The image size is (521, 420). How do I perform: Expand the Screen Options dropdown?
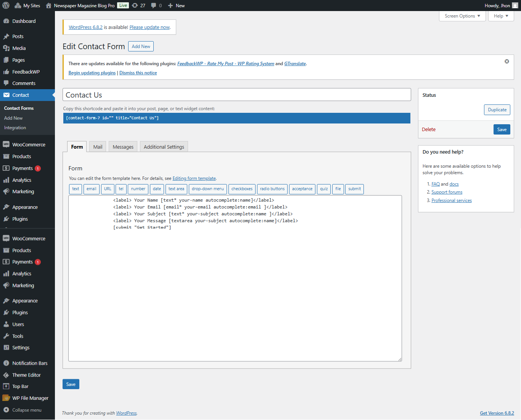(x=462, y=16)
